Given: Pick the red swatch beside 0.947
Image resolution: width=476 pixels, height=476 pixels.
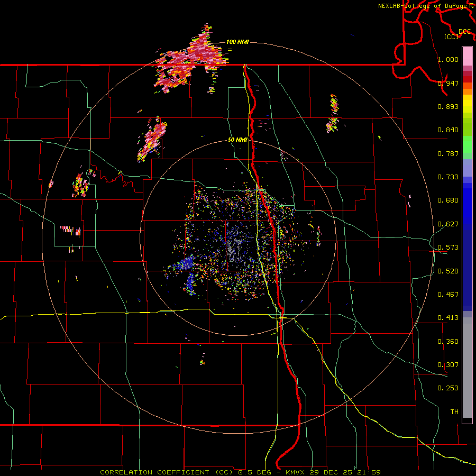Looking at the screenshot, I should coord(467,79).
